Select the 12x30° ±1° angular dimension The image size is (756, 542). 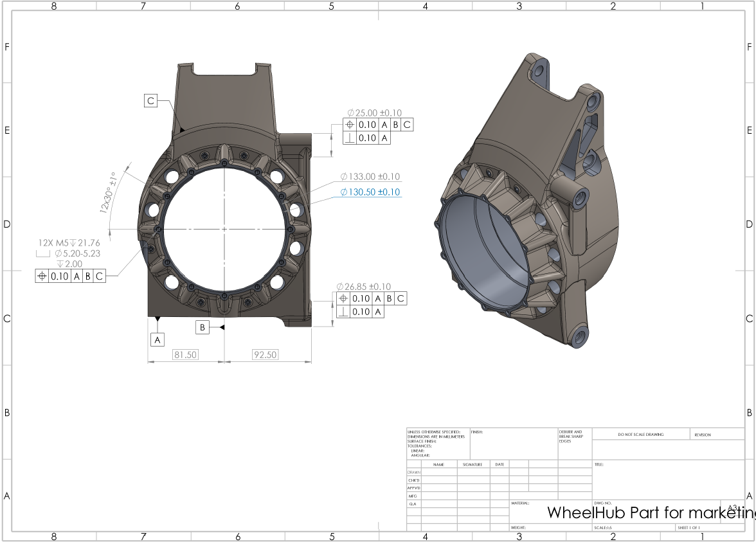point(109,193)
